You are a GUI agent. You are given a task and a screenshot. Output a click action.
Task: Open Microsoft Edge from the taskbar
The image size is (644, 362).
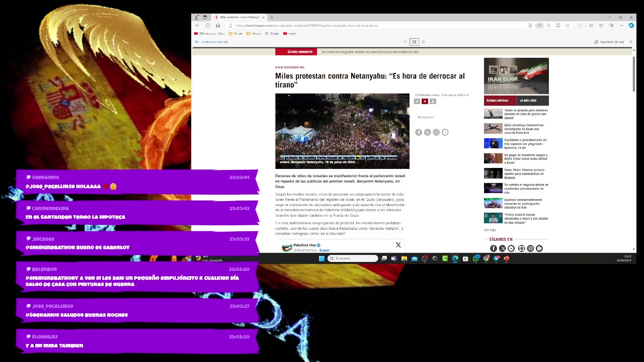455,258
